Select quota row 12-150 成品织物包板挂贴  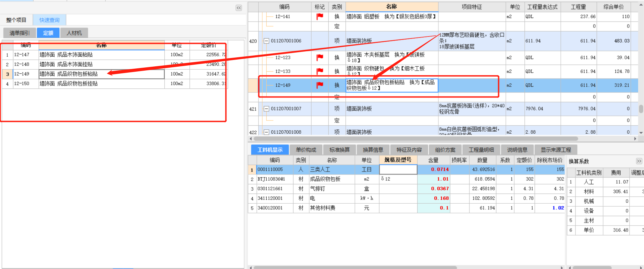coord(115,84)
